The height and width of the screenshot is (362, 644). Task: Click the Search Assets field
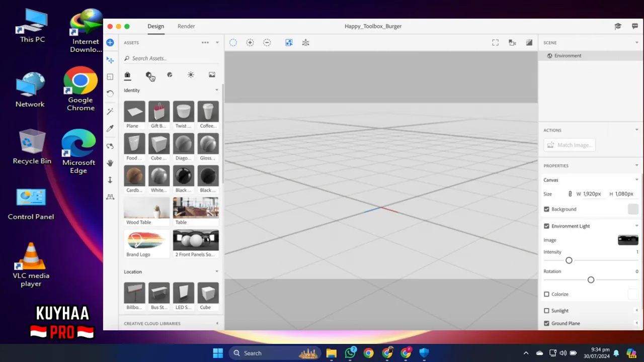(x=171, y=58)
